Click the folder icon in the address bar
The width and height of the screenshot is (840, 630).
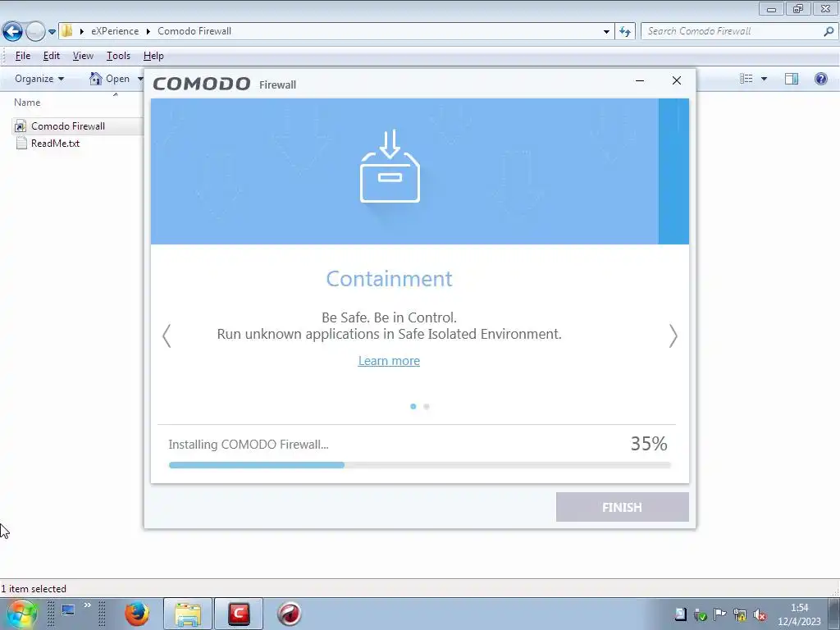67,31
